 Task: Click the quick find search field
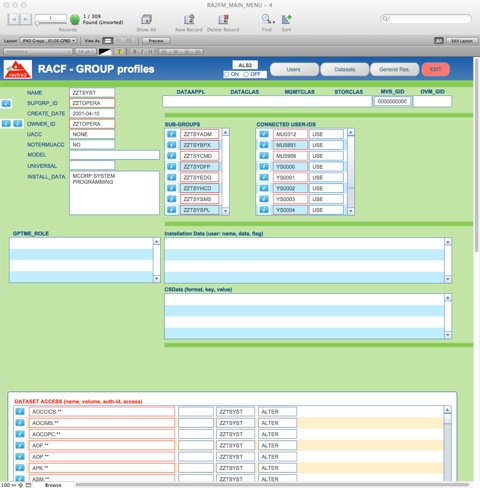coord(426,19)
